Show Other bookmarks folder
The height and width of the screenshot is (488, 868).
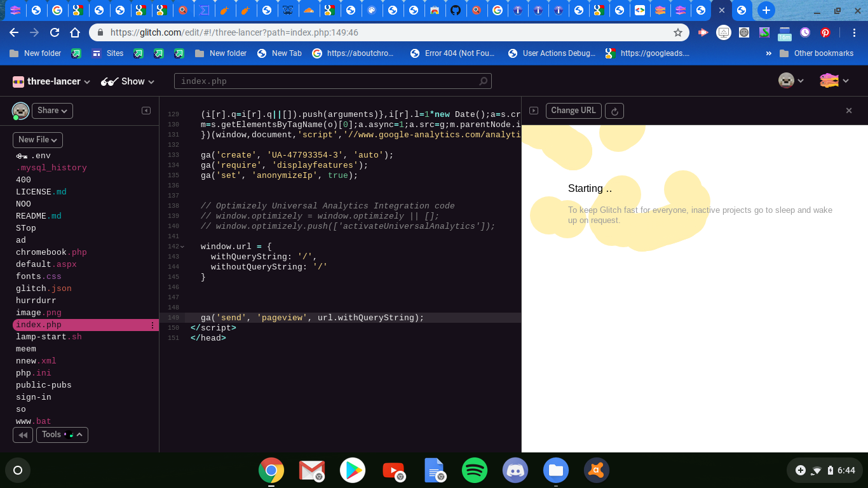tap(817, 53)
